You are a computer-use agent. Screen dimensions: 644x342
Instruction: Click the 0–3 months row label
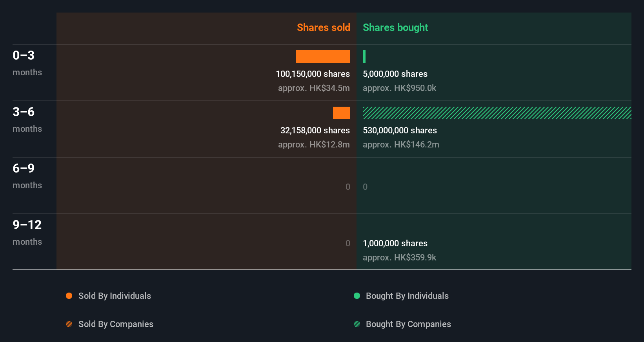27,63
